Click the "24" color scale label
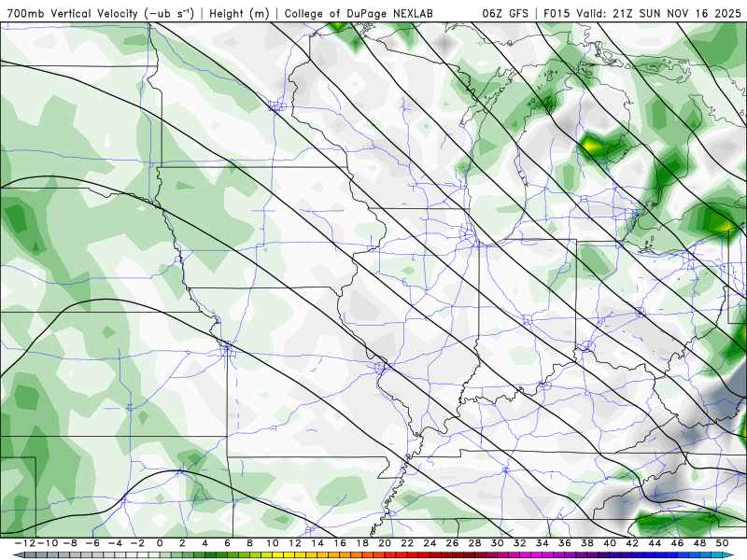747x560 pixels. (x=430, y=543)
